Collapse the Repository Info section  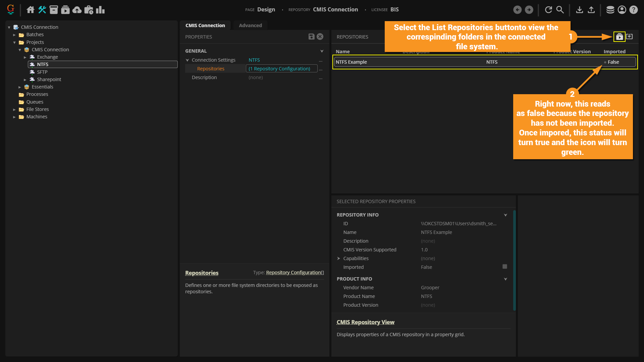[505, 215]
